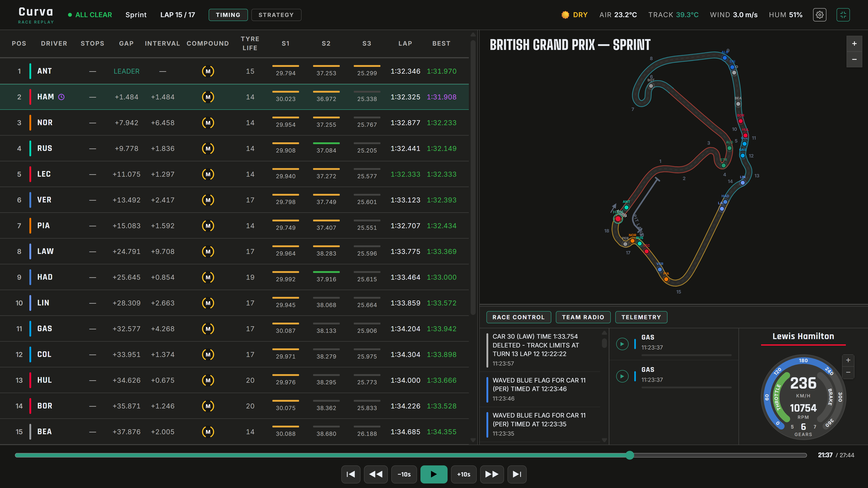
Task: Jump back with the −10s button
Action: click(x=404, y=474)
